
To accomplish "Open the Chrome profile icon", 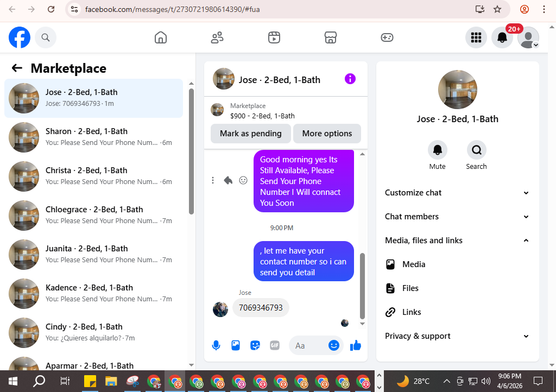I will [x=525, y=9].
